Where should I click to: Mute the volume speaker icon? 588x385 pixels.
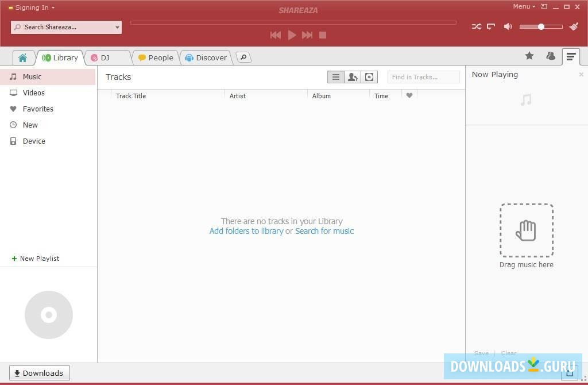click(x=508, y=26)
